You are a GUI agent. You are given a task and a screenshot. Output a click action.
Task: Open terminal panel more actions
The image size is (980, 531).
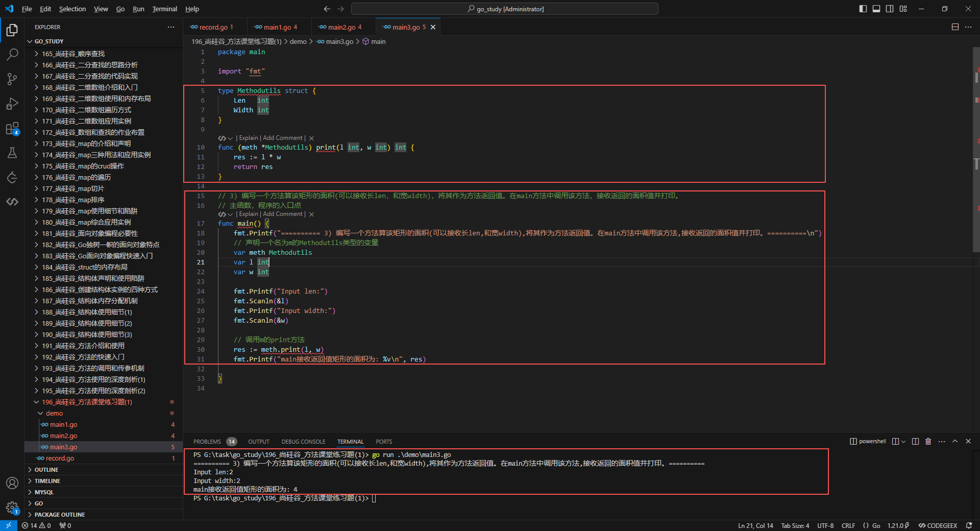pos(942,442)
